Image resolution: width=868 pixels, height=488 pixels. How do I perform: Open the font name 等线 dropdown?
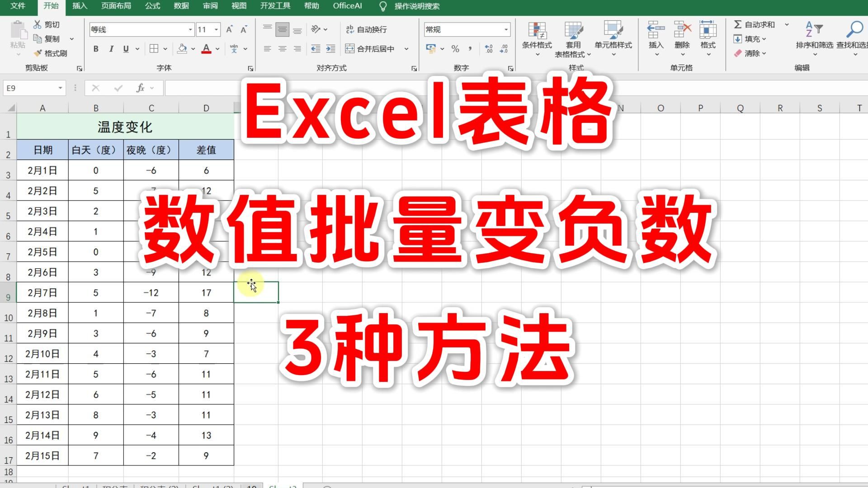point(190,29)
